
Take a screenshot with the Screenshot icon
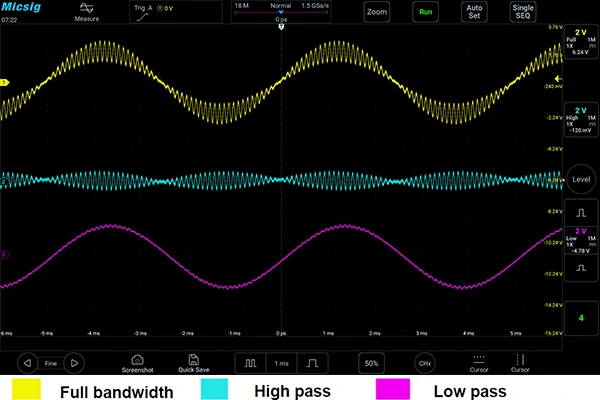[x=137, y=362]
